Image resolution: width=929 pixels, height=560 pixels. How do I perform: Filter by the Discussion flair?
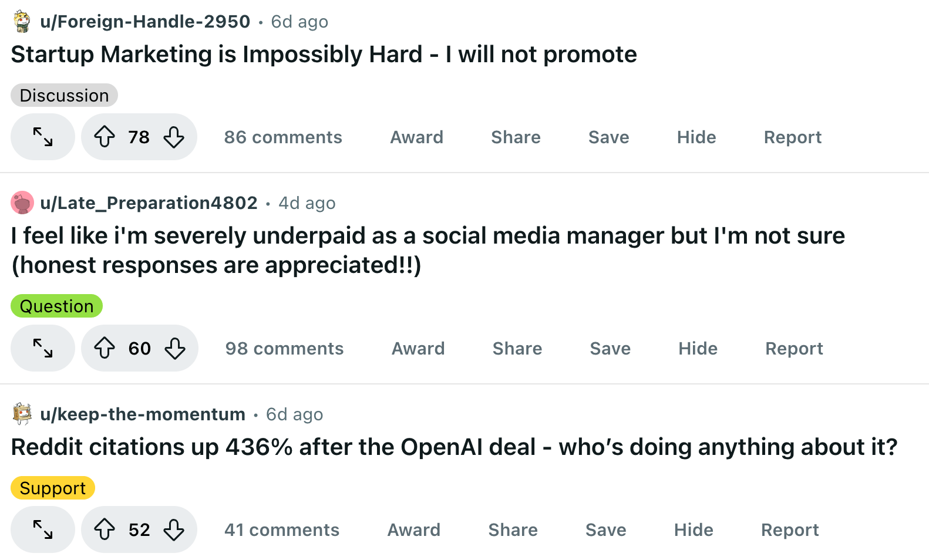click(x=64, y=95)
